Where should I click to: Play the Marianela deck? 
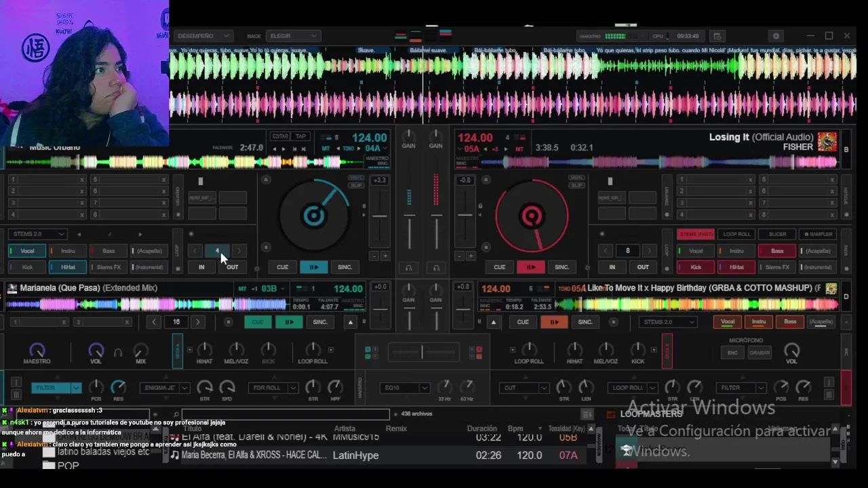pyautogui.click(x=289, y=322)
